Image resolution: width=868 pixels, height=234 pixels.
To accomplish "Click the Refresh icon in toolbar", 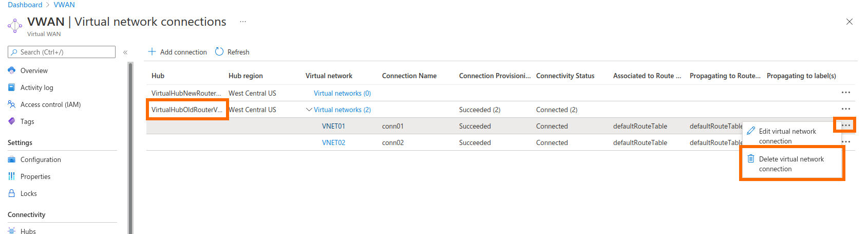I will [x=219, y=52].
